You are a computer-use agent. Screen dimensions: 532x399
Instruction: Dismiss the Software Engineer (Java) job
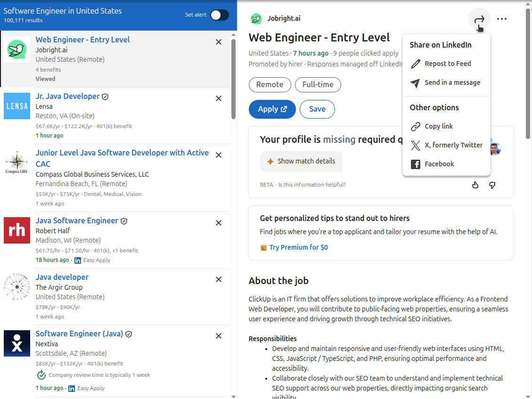pyautogui.click(x=219, y=336)
